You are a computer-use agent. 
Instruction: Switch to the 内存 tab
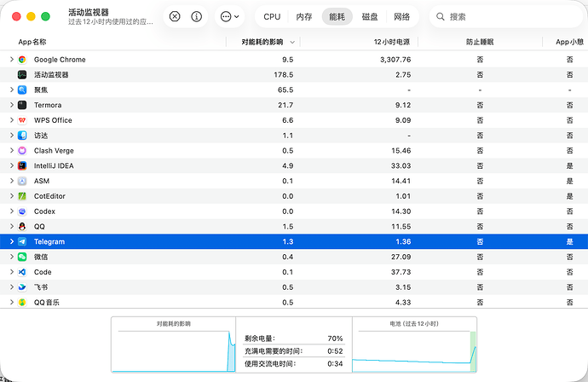(303, 16)
